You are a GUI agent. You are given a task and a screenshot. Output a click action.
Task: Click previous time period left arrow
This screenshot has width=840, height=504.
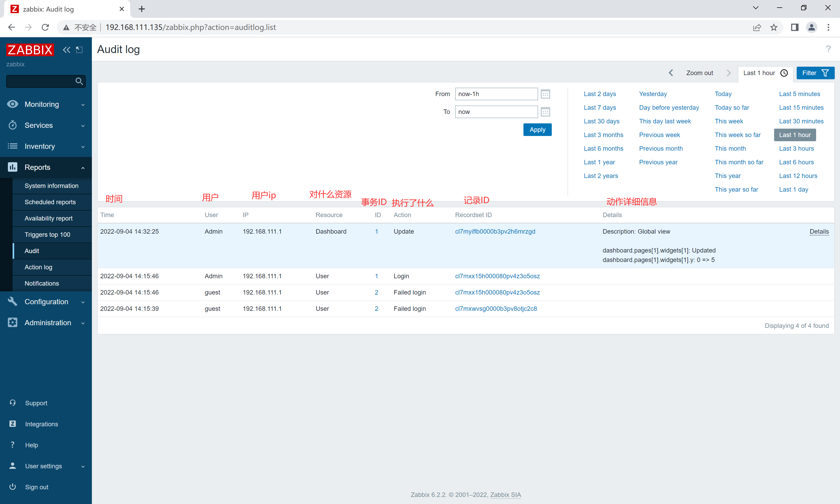click(x=671, y=73)
